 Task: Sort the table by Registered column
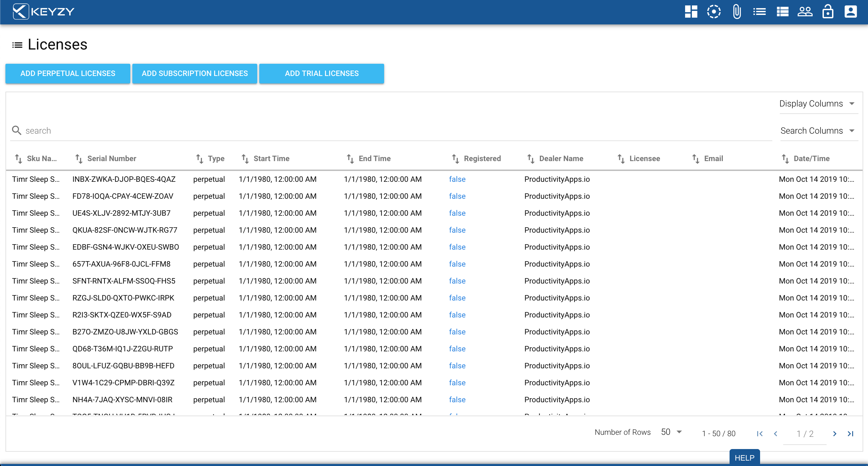point(455,158)
